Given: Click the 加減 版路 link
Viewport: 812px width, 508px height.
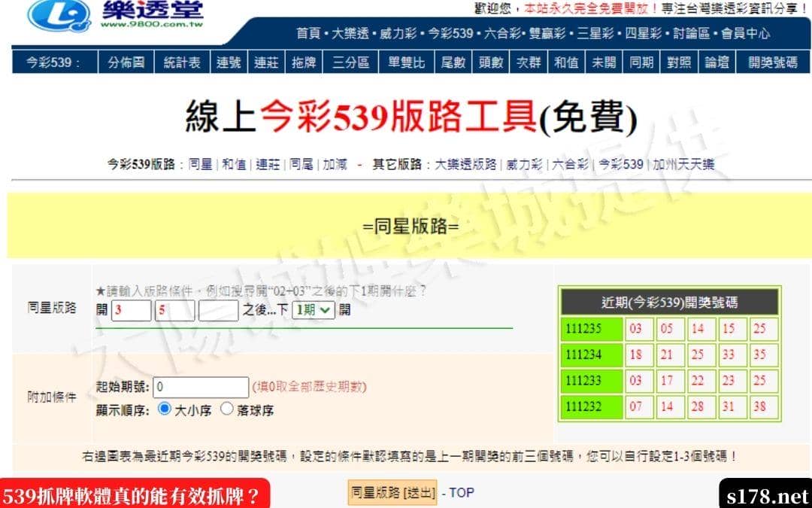Looking at the screenshot, I should click(x=335, y=165).
